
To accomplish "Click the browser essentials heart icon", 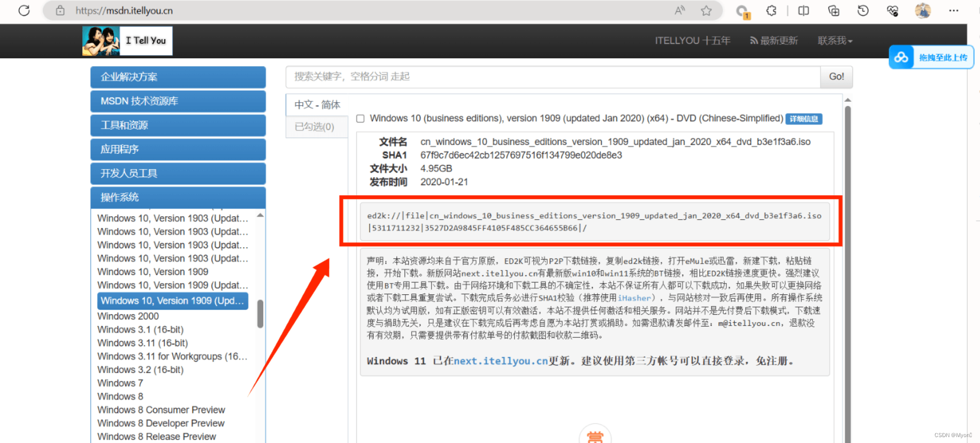I will click(x=892, y=11).
